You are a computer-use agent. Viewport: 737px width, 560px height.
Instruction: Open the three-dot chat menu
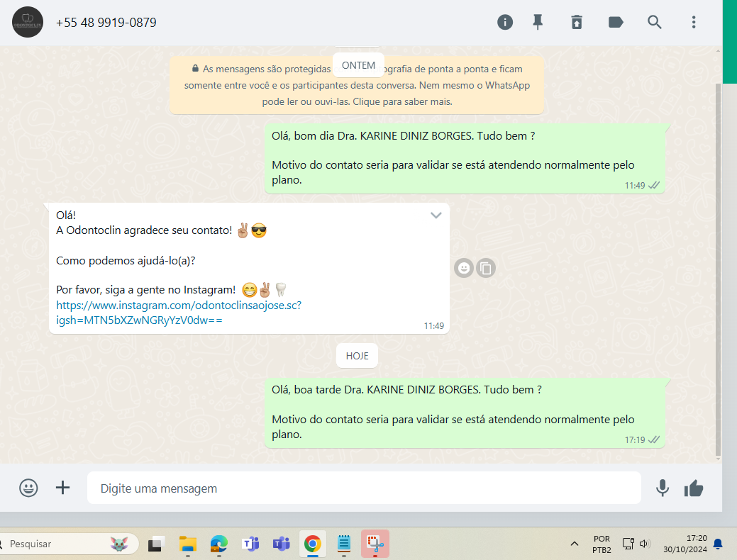(693, 22)
